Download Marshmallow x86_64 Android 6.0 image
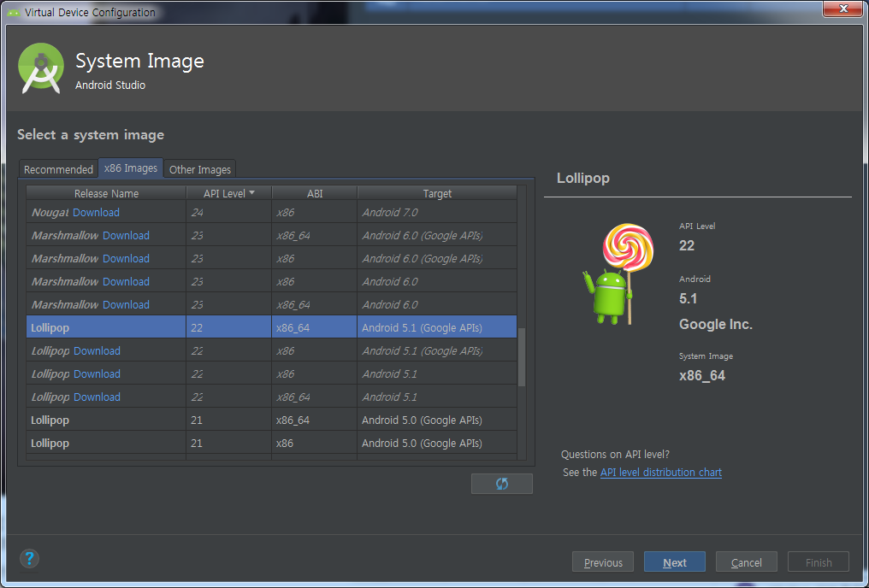The image size is (869, 588). tap(126, 304)
